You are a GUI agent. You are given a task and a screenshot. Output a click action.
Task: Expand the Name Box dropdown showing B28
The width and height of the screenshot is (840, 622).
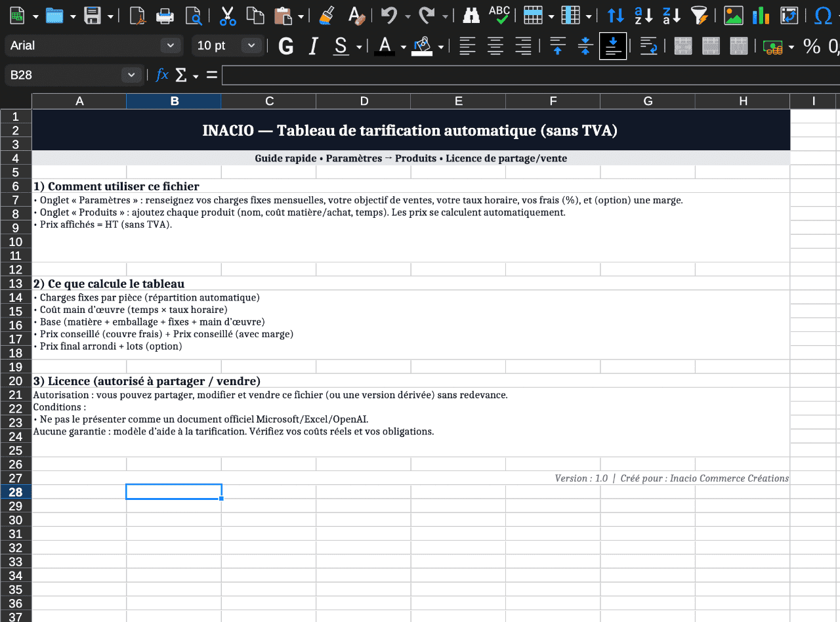coord(131,75)
